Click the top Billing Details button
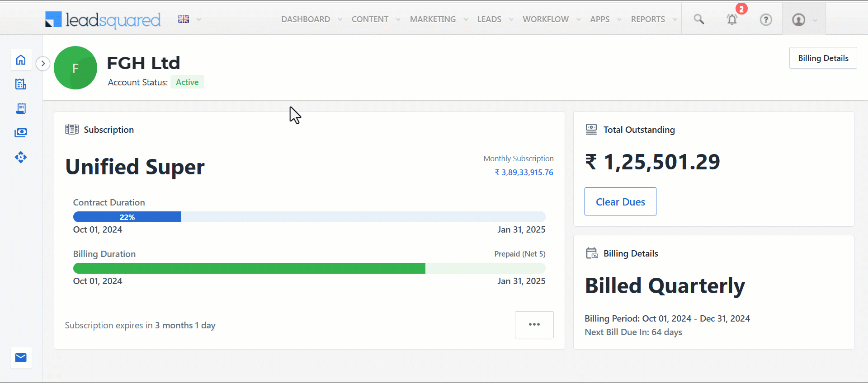The width and height of the screenshot is (868, 383). (823, 58)
